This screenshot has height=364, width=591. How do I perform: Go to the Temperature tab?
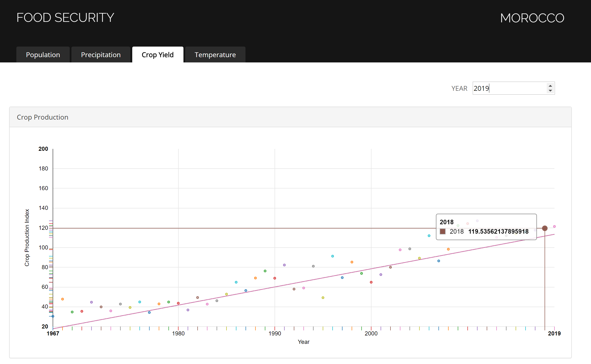point(215,55)
